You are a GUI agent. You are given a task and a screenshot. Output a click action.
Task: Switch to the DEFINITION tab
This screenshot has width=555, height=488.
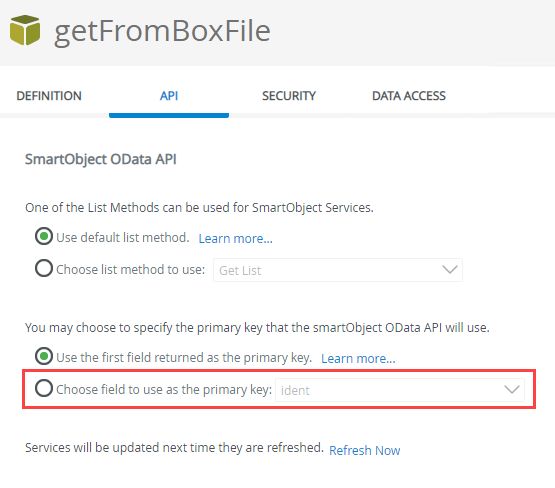[x=49, y=96]
